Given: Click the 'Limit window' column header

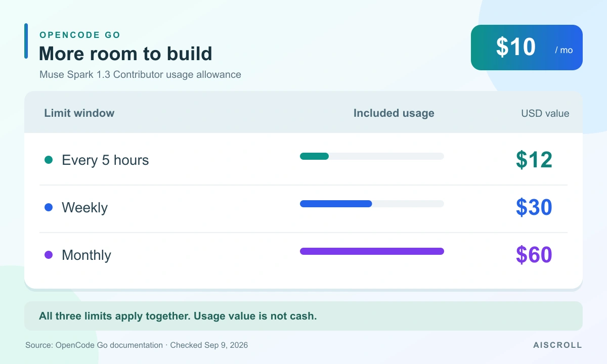Looking at the screenshot, I should [79, 113].
